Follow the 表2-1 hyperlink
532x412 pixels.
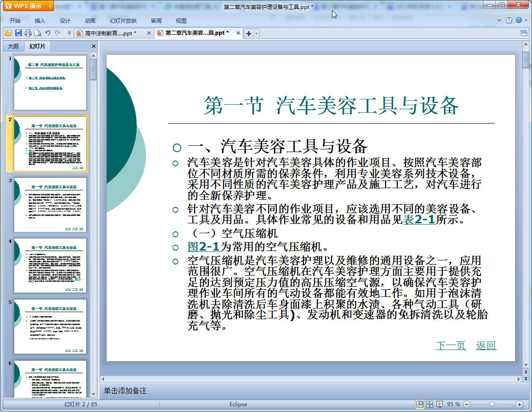coord(419,220)
